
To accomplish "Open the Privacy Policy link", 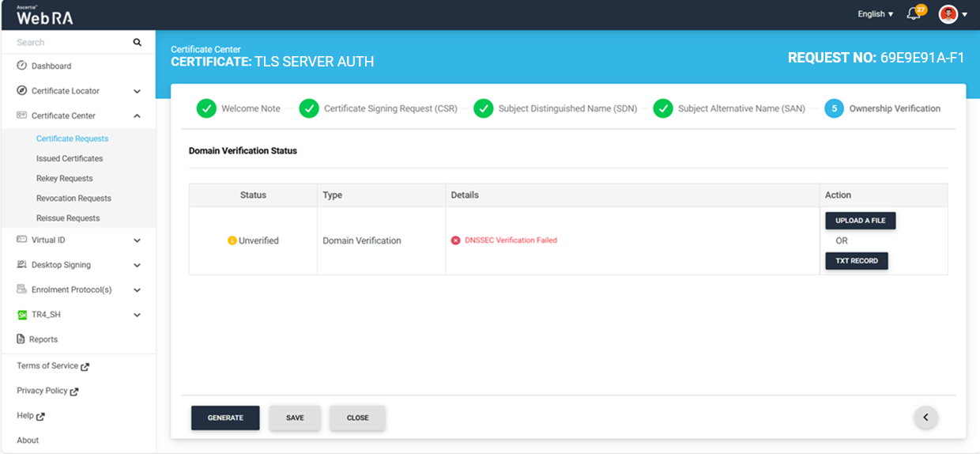I will tap(42, 391).
